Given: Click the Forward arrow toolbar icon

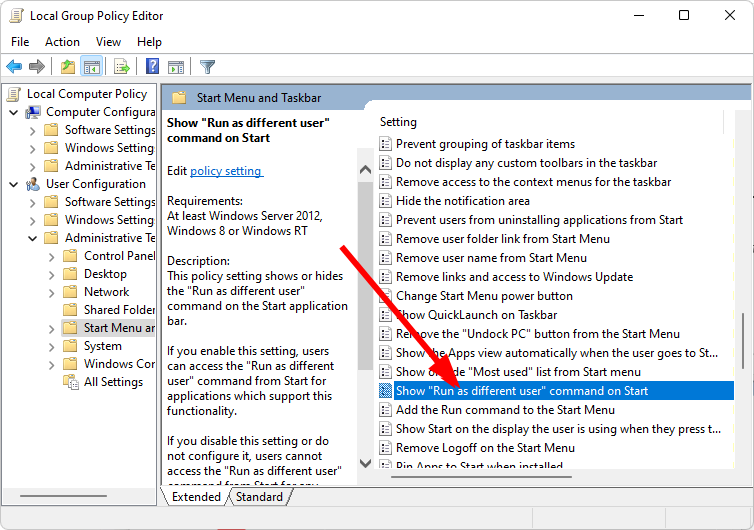Looking at the screenshot, I should (37, 67).
